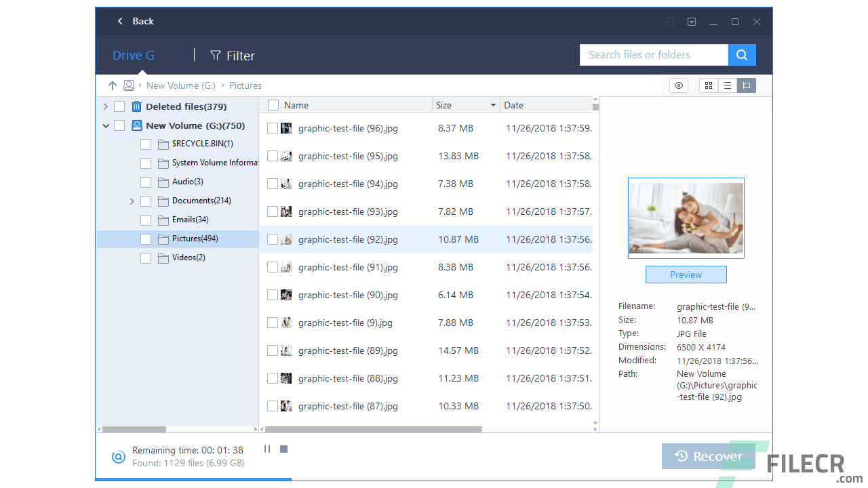Image resolution: width=868 pixels, height=488 pixels.
Task: Switch to list view mode
Action: (727, 85)
